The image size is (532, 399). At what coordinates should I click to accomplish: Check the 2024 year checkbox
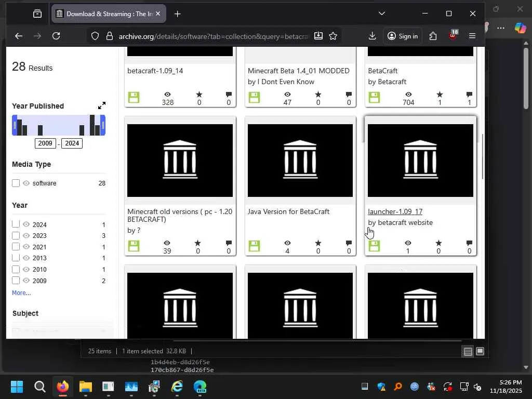tap(16, 224)
